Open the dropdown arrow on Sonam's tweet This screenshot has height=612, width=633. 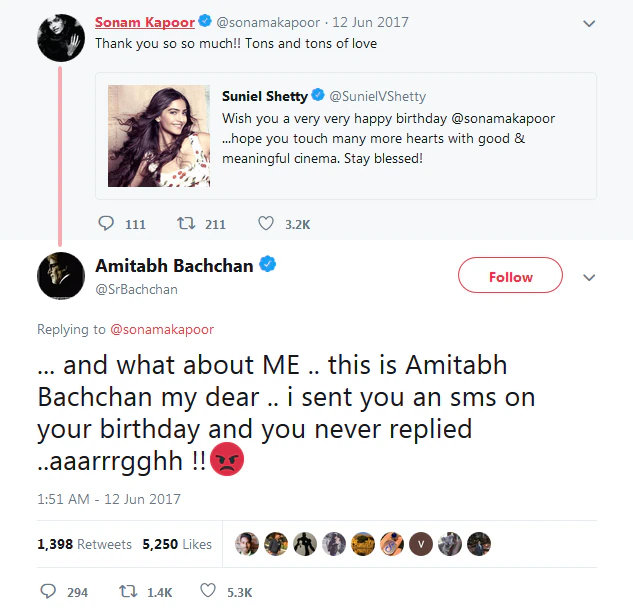click(x=589, y=22)
